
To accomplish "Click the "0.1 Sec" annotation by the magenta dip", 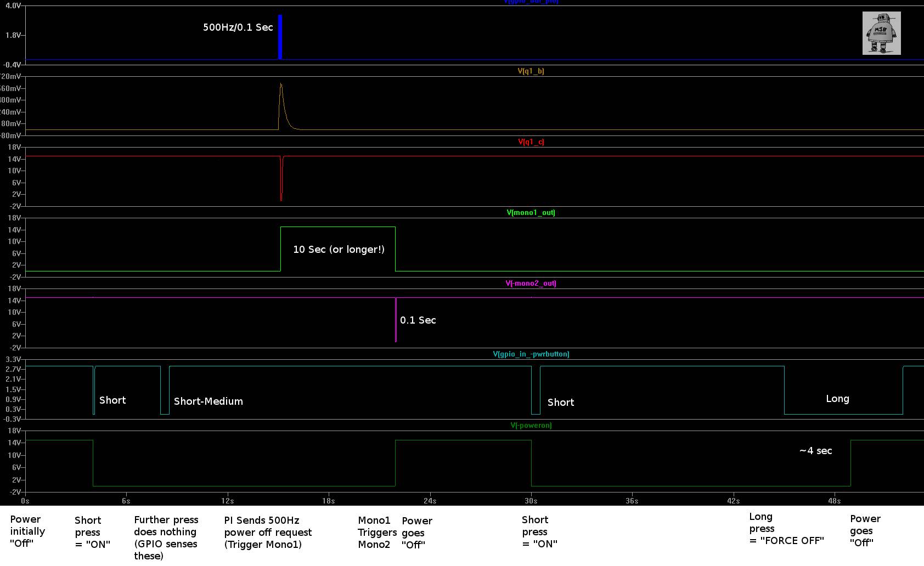I will tap(418, 320).
